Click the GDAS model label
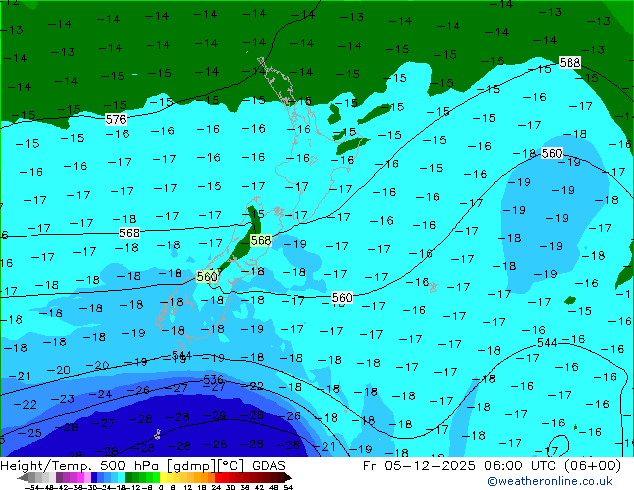634x490 pixels. 266,465
